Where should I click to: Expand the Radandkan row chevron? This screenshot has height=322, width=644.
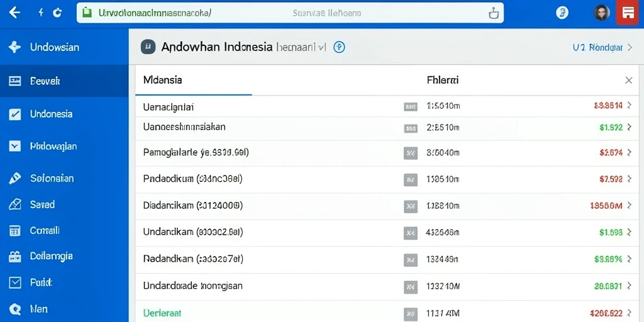click(629, 259)
